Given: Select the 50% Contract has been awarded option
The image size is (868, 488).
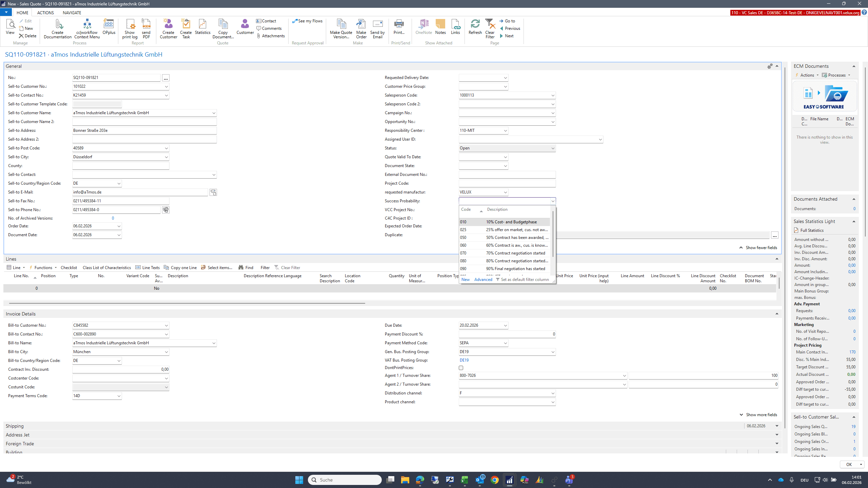Looking at the screenshot, I should point(505,238).
